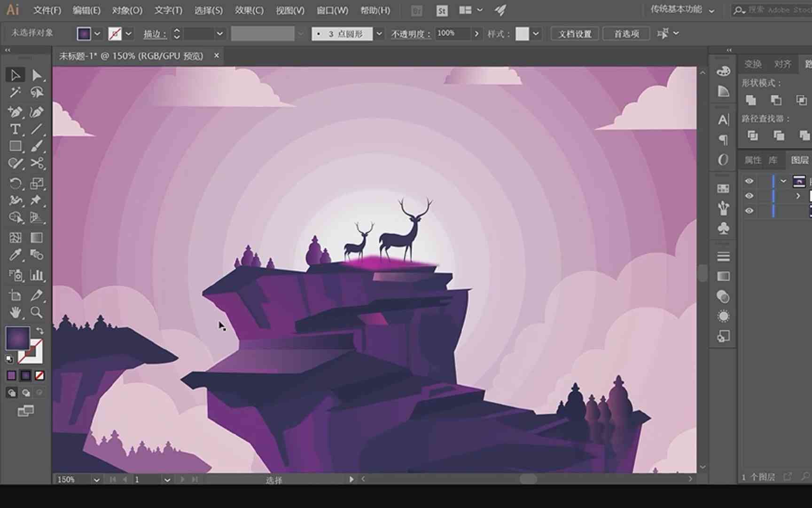Select the Scissors tool

click(x=37, y=163)
